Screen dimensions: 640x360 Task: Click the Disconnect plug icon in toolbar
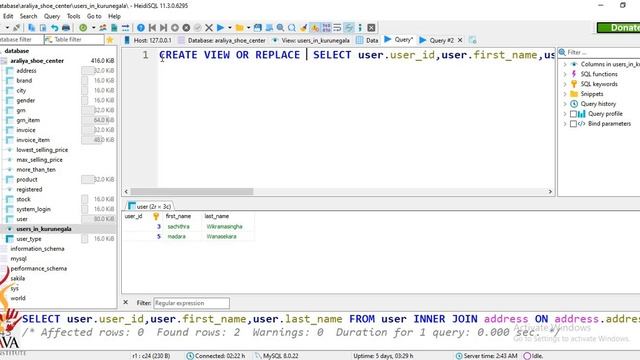pyautogui.click(x=17, y=28)
